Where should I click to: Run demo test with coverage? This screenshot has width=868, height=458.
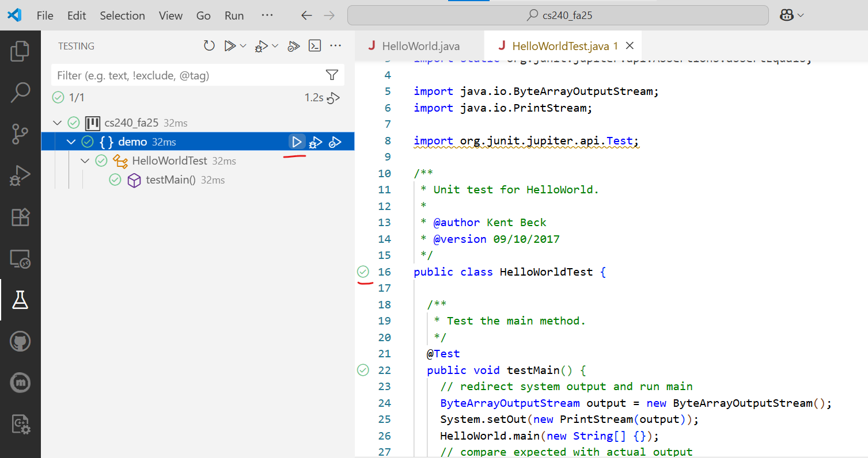pos(335,142)
